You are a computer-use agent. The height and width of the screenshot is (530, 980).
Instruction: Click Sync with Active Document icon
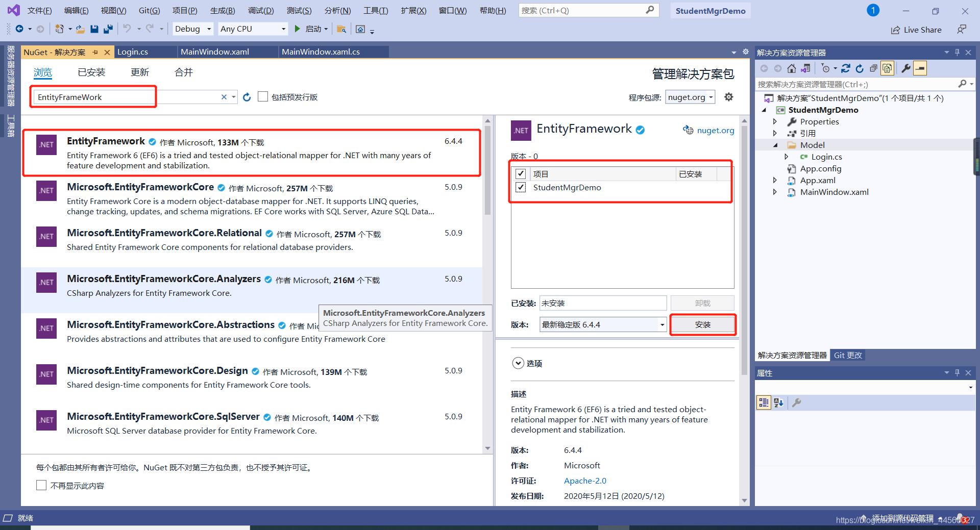pos(846,68)
